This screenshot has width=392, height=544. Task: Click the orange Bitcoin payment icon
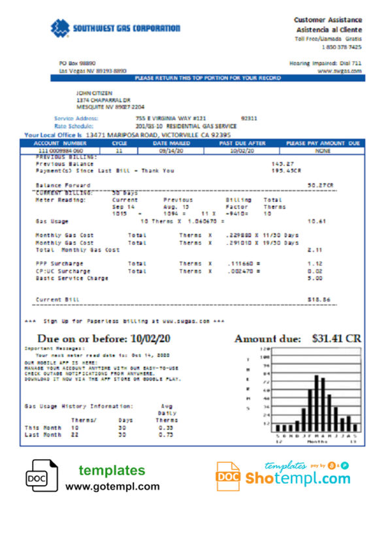point(332,466)
